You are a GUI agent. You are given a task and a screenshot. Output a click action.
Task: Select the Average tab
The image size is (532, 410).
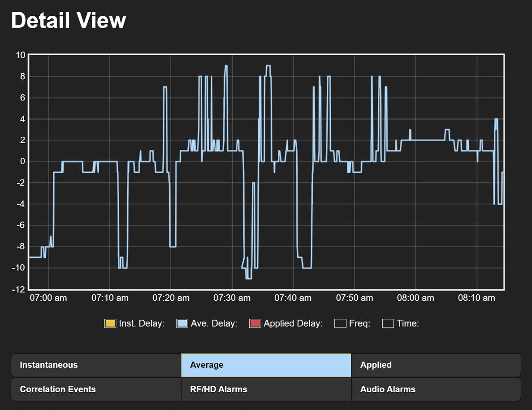point(266,365)
